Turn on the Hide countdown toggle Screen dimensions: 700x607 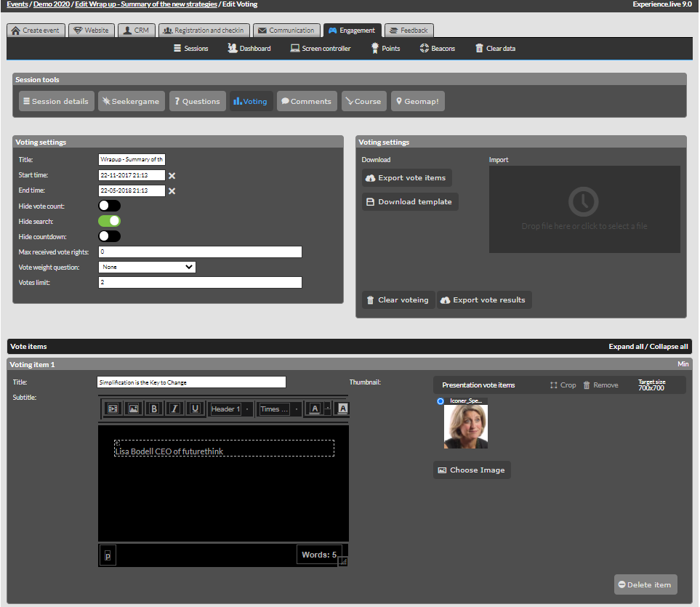point(110,236)
